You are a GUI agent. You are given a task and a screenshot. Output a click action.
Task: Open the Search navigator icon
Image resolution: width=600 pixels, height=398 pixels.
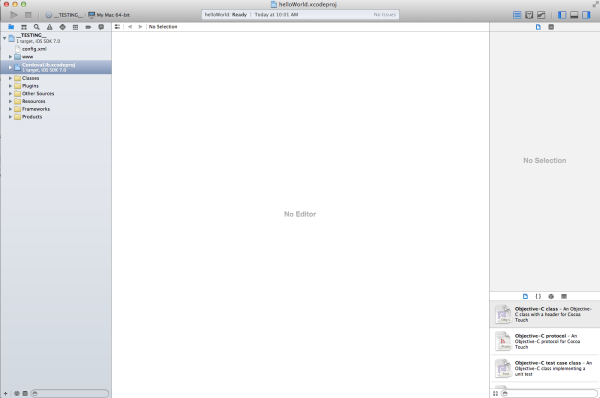37,27
